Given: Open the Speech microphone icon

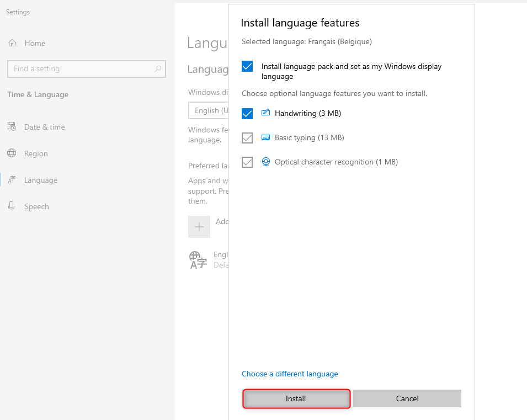Looking at the screenshot, I should 12,206.
